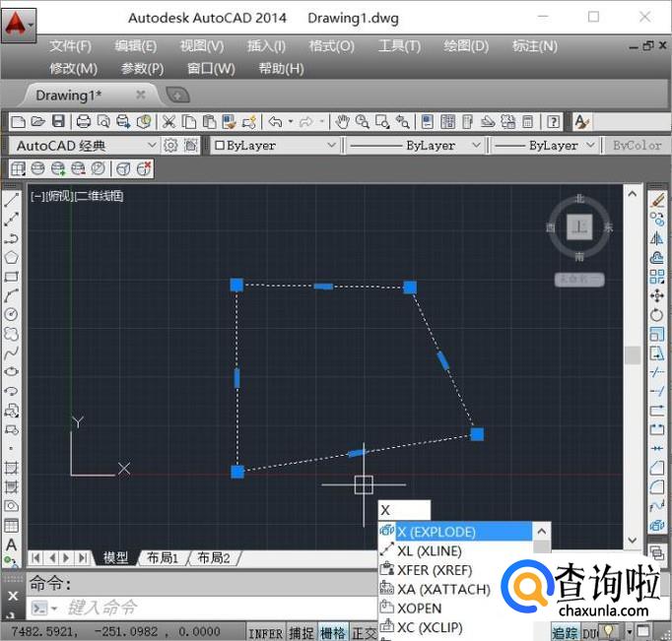Open the 视图(V) menu

pos(201,46)
